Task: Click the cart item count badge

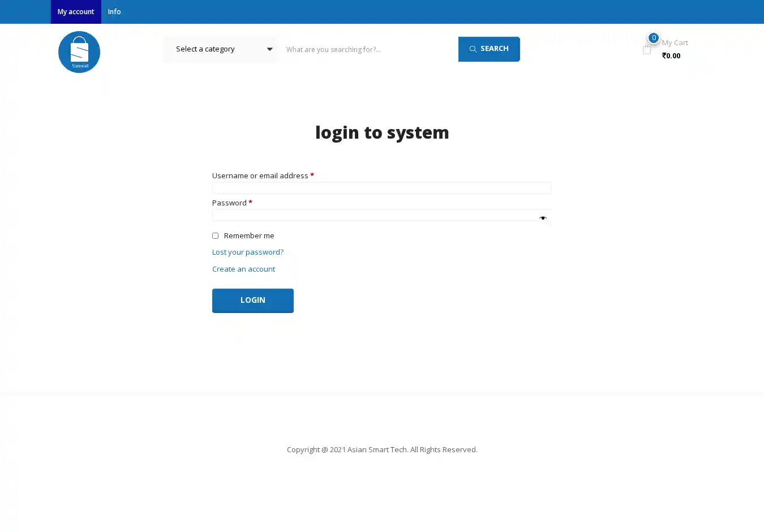Action: pos(654,38)
